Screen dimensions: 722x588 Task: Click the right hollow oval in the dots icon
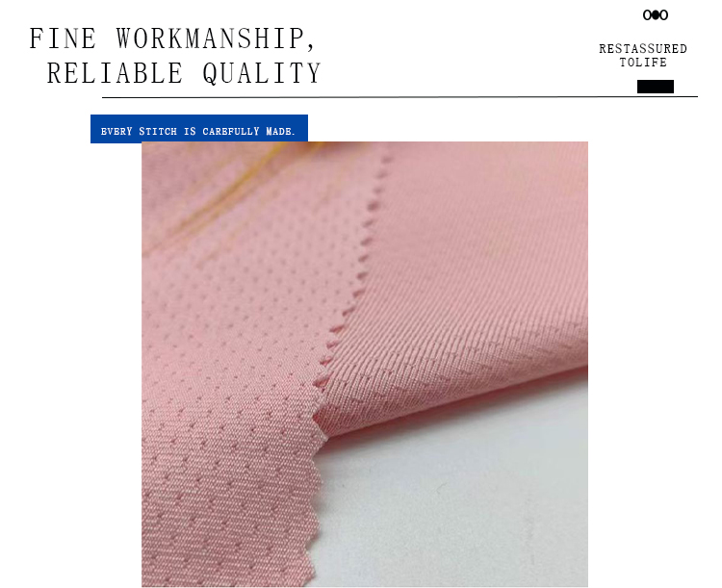(663, 15)
